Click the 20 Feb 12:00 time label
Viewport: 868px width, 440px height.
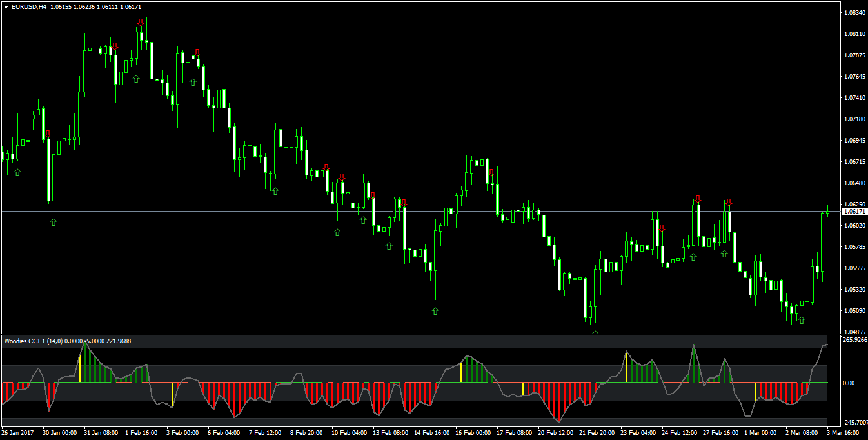click(555, 433)
